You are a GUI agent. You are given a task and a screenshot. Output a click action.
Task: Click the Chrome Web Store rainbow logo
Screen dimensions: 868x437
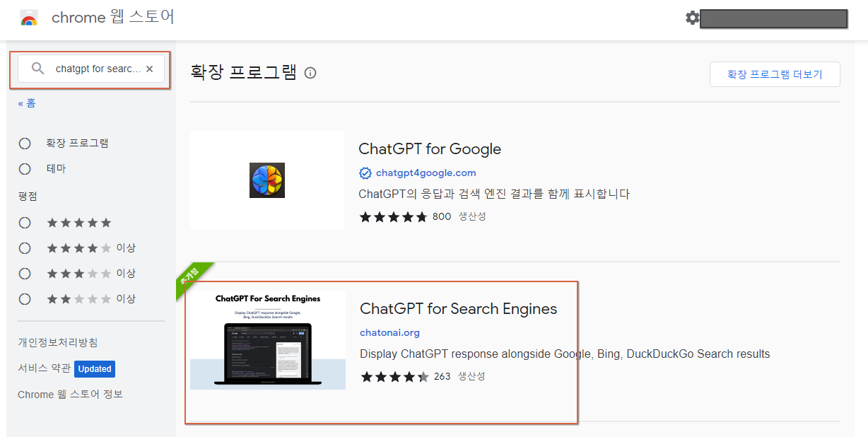pos(29,18)
